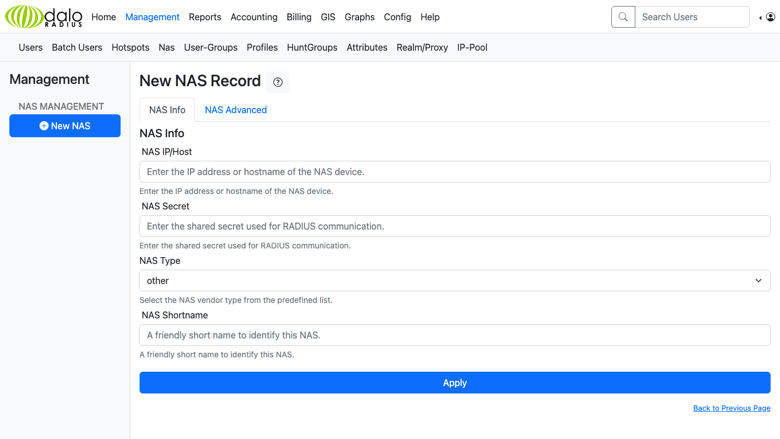780x439 pixels.
Task: Click the search magnifier icon
Action: pyautogui.click(x=623, y=17)
